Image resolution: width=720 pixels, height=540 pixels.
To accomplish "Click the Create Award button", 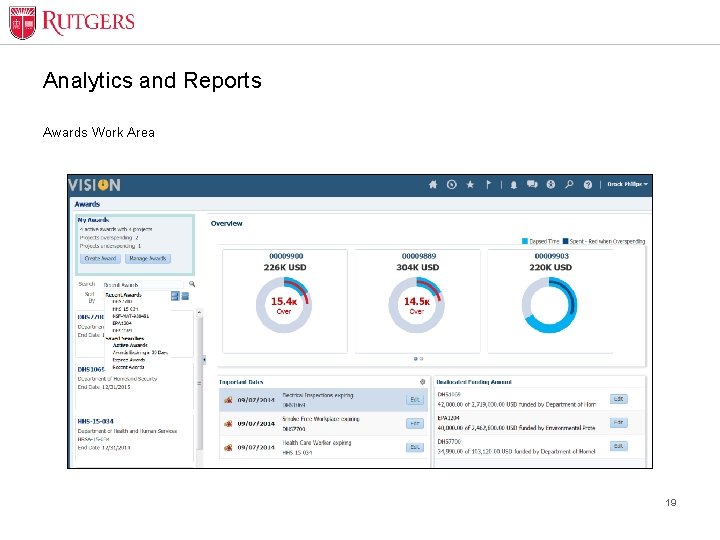I will click(x=101, y=259).
